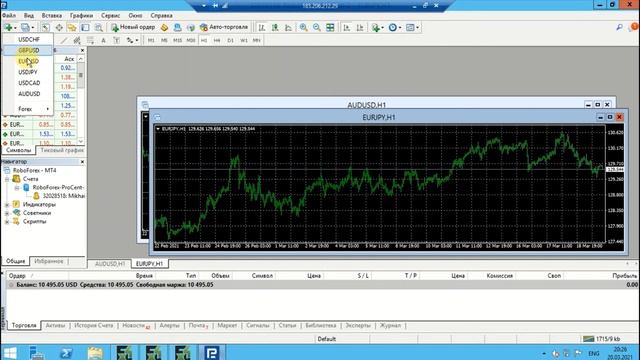
Task: Switch timeframe to D1
Action: [x=230, y=40]
